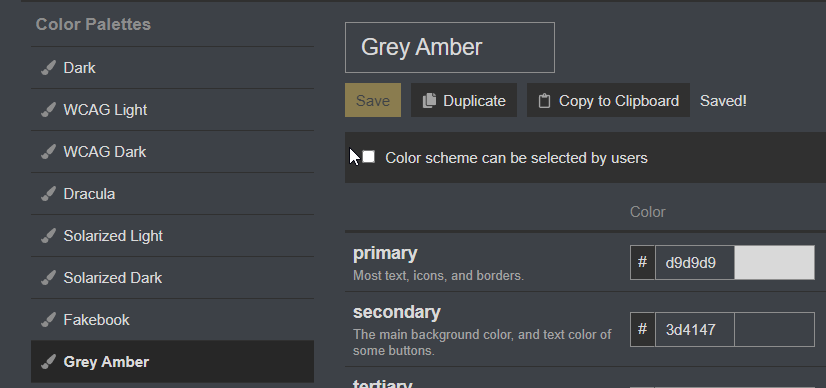Edit the primary hex value d9d9d9

(694, 262)
